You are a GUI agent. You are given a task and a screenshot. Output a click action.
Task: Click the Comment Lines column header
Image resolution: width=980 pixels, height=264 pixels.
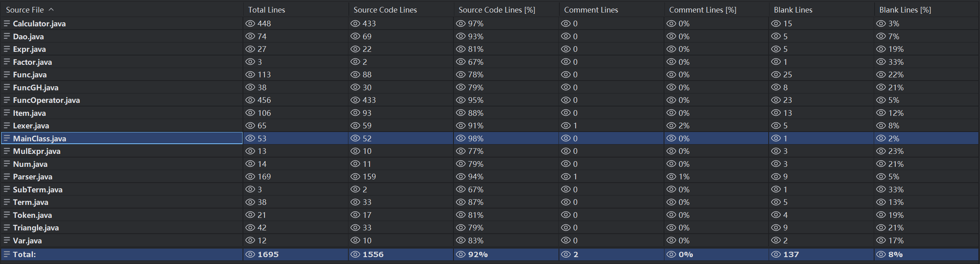point(591,10)
